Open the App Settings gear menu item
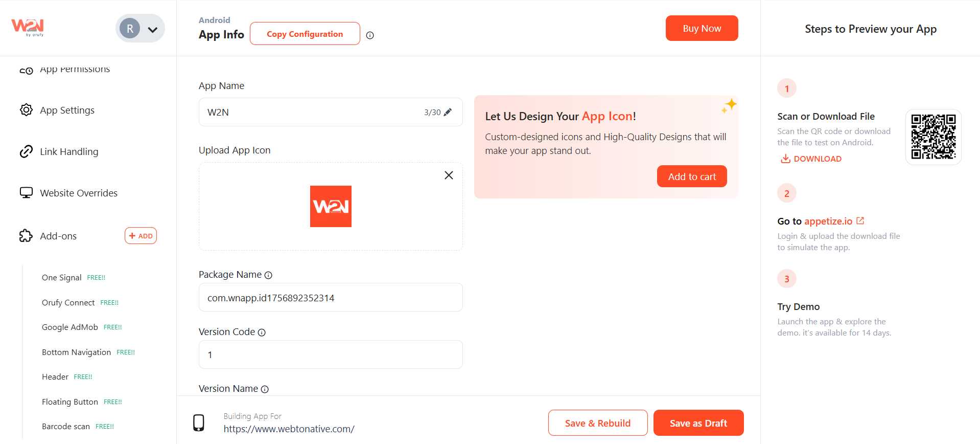The width and height of the screenshot is (980, 444). click(x=57, y=110)
